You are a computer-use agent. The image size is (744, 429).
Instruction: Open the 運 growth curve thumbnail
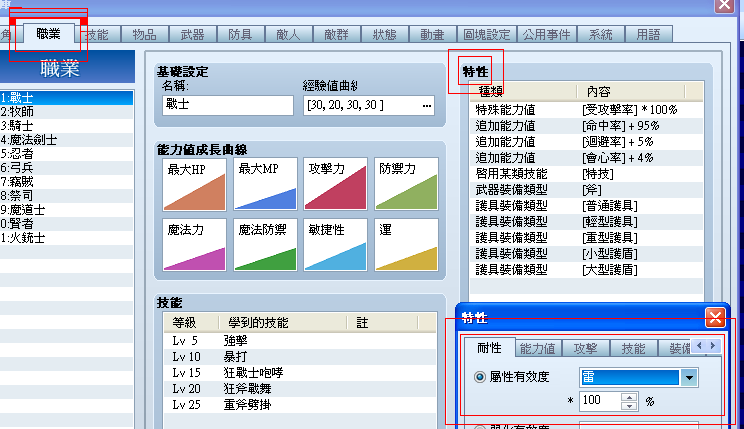click(x=406, y=245)
